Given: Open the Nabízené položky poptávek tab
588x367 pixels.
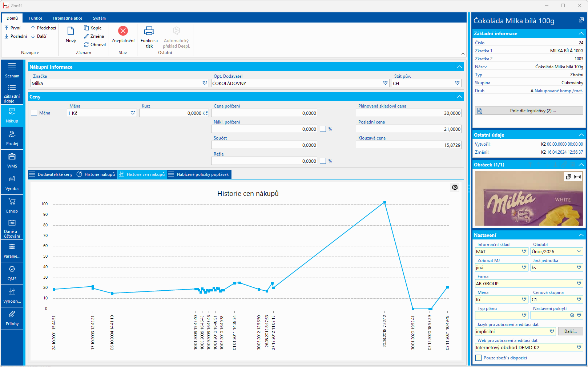Looking at the screenshot, I should tap(199, 174).
